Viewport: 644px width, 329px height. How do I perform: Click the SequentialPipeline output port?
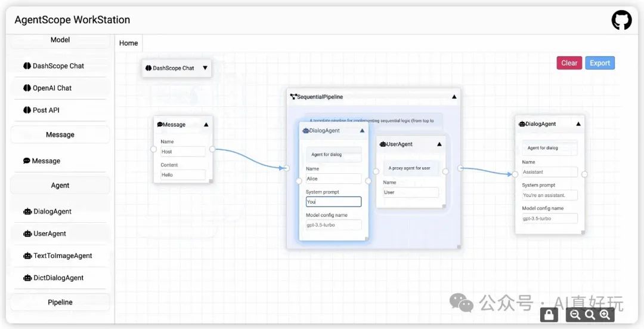coord(460,168)
